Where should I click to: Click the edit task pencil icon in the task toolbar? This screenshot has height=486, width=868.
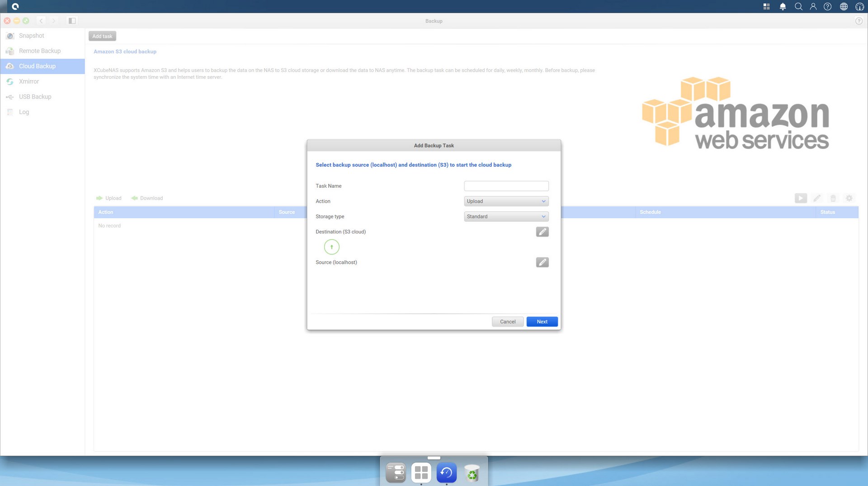click(817, 198)
